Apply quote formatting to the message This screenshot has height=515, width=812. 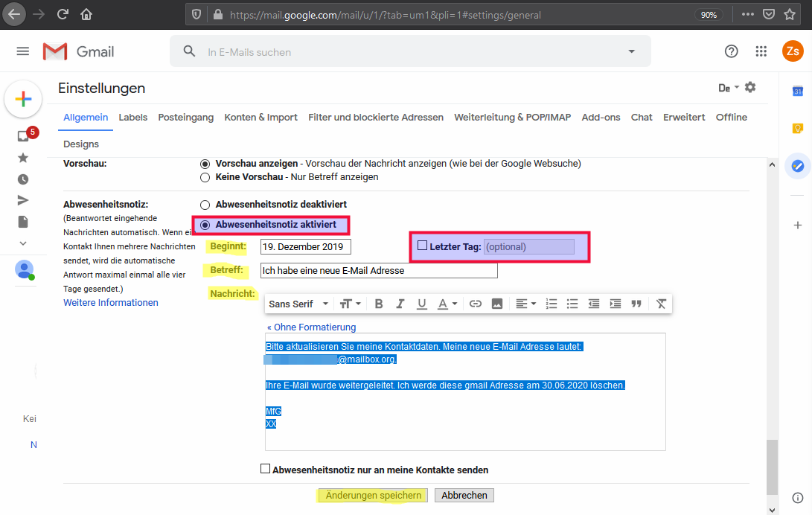636,304
